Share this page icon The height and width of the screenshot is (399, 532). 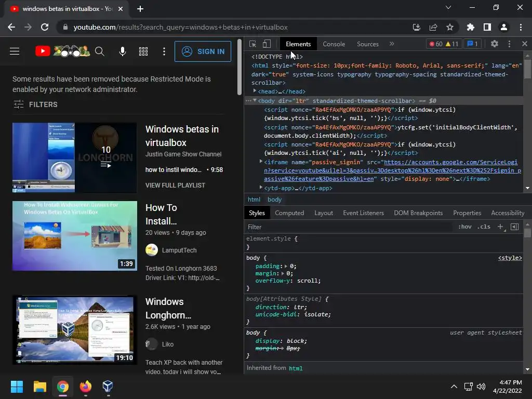coord(433,27)
